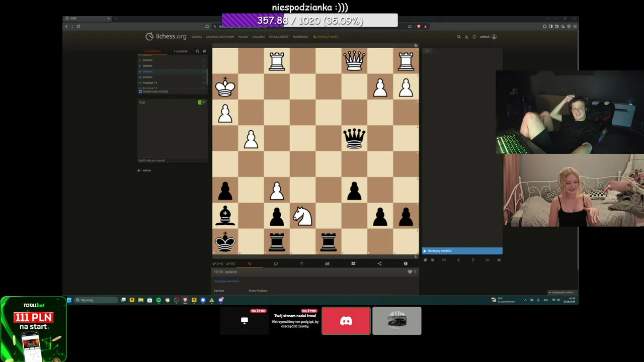Click the white knight on d2
The image size is (644, 362).
302,216
